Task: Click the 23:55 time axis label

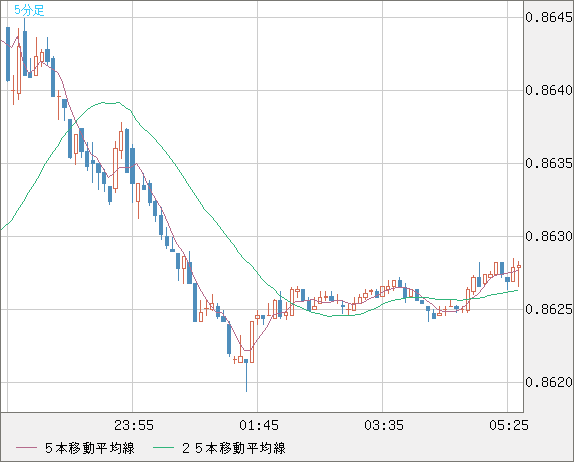Action: 134,425
